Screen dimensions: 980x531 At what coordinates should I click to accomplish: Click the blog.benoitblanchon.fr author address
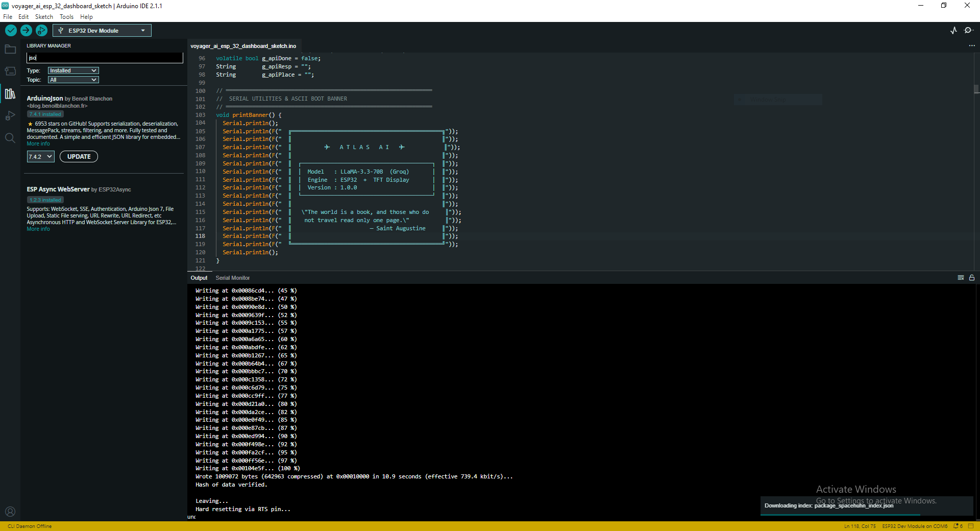(57, 106)
